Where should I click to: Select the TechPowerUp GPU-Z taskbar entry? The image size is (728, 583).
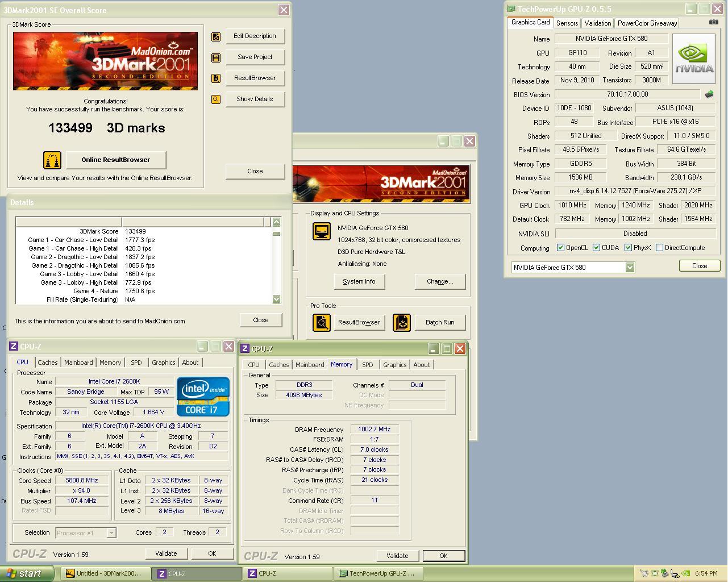pos(378,574)
